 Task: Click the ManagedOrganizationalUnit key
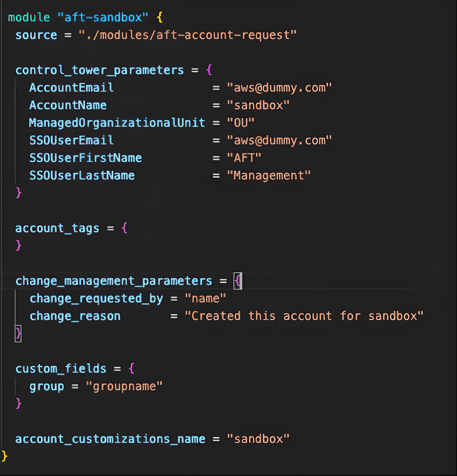[117, 123]
